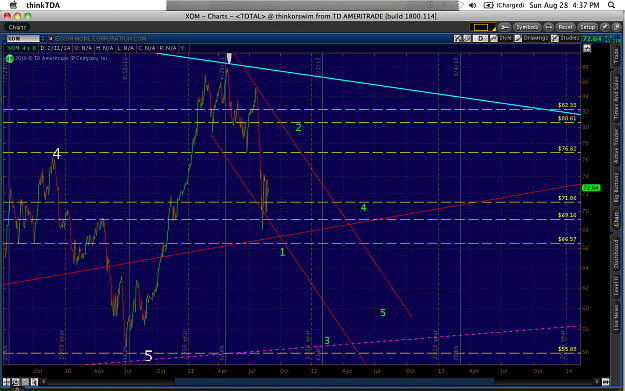
Task: Open the thinkTDA application menu
Action: [43, 5]
